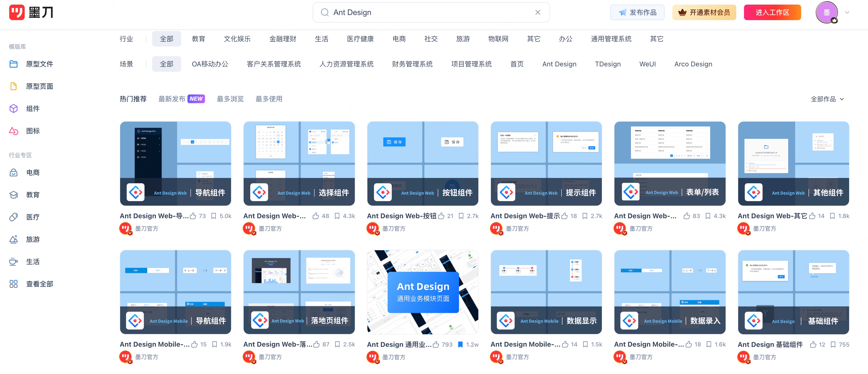Bookmark the Ant Design Web-按钮 card
The image size is (868, 374).
(461, 216)
